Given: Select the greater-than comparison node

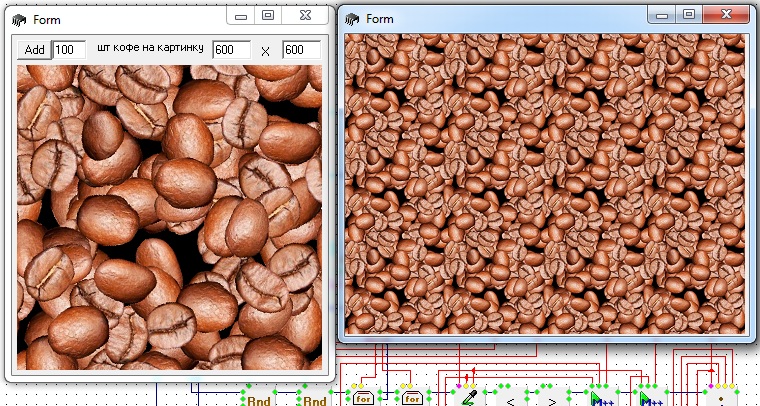Looking at the screenshot, I should point(552,398).
